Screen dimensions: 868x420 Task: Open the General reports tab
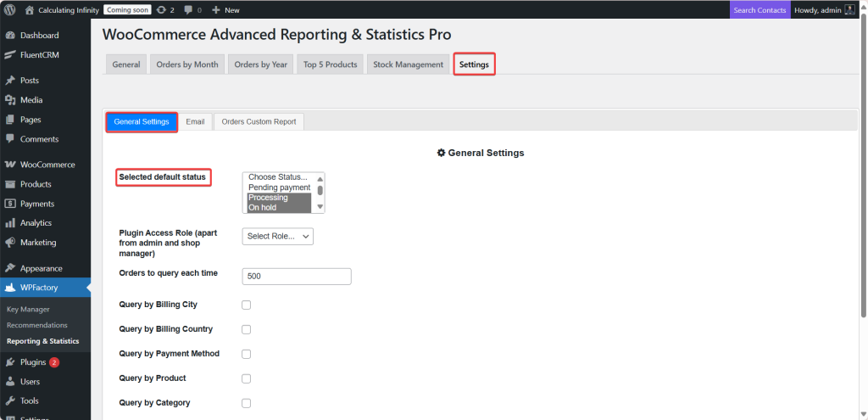point(126,64)
